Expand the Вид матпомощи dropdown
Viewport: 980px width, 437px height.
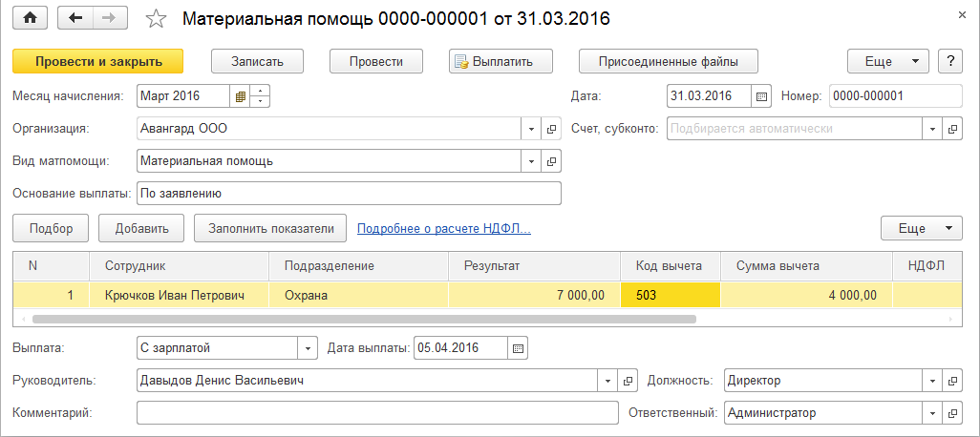[531, 161]
